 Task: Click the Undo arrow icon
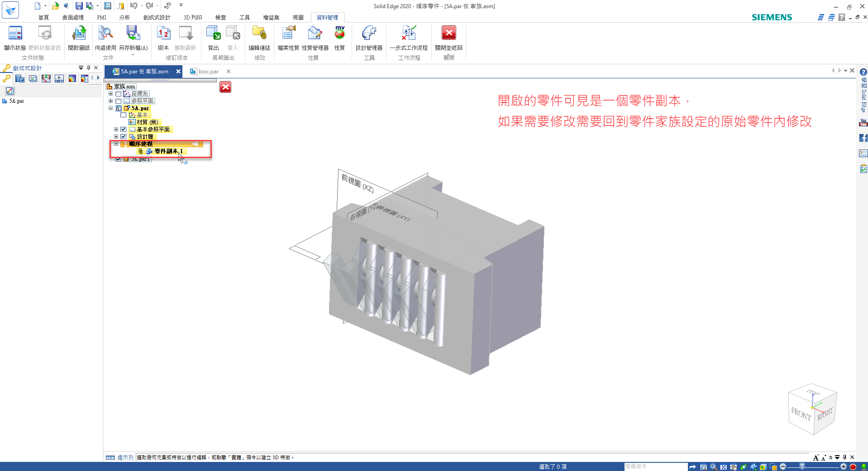point(134,6)
